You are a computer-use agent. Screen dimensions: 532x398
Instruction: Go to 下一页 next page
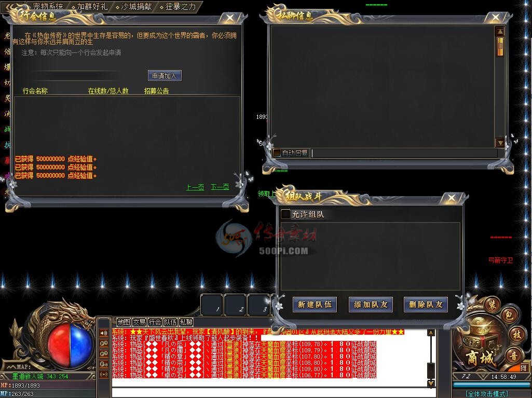pyautogui.click(x=220, y=187)
